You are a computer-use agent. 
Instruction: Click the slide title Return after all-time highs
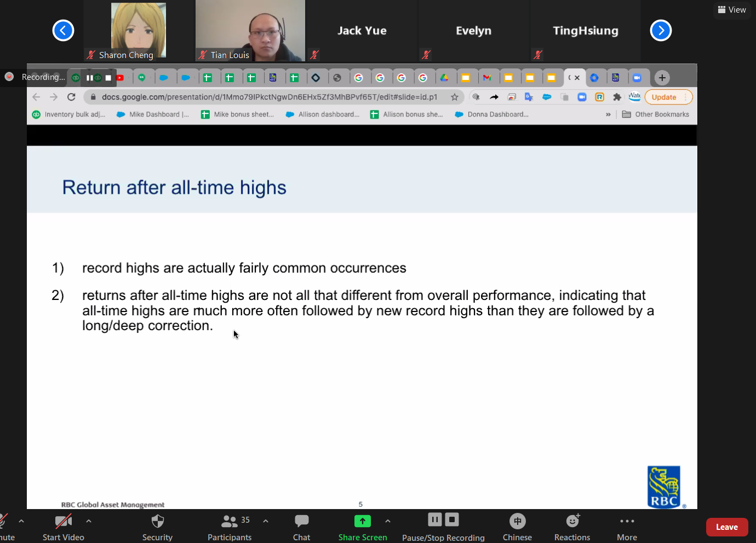click(x=174, y=187)
